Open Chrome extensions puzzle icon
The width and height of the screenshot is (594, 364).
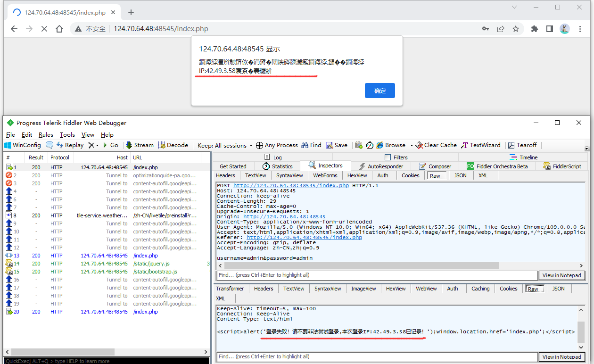tap(534, 29)
